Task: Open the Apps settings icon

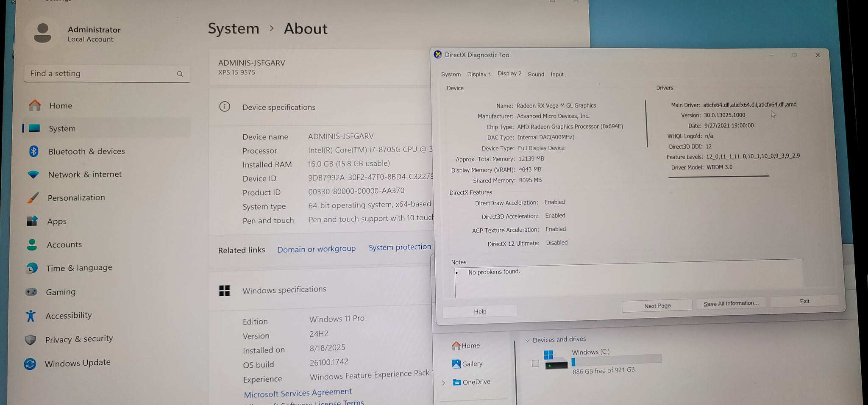Action: [x=32, y=221]
